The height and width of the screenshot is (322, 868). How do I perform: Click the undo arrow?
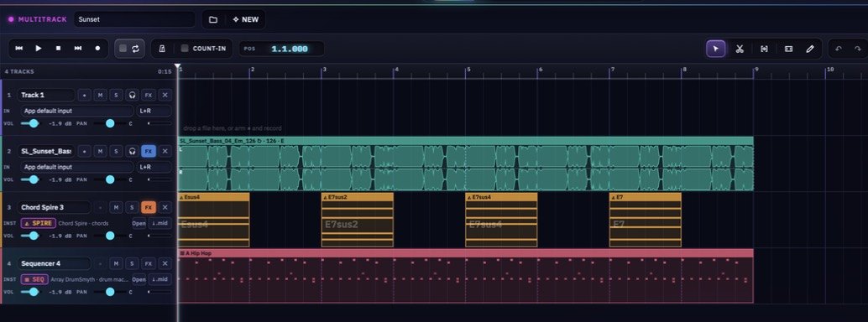point(838,49)
